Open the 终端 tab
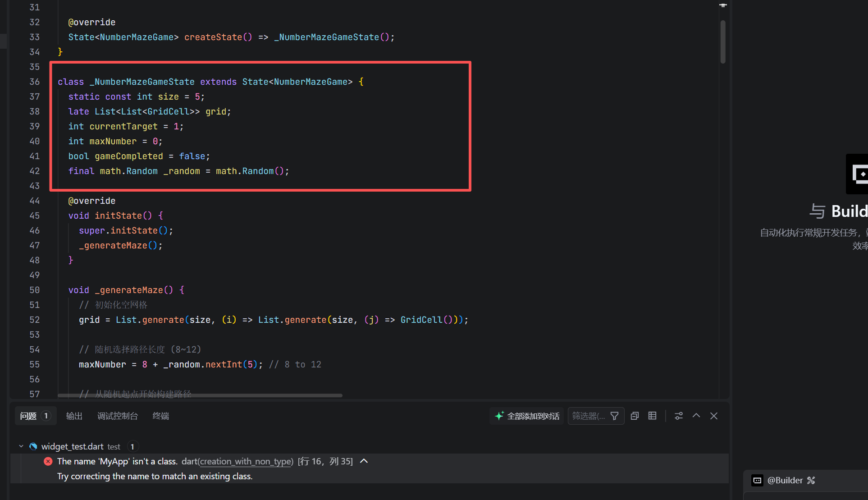The height and width of the screenshot is (500, 868). pos(161,416)
